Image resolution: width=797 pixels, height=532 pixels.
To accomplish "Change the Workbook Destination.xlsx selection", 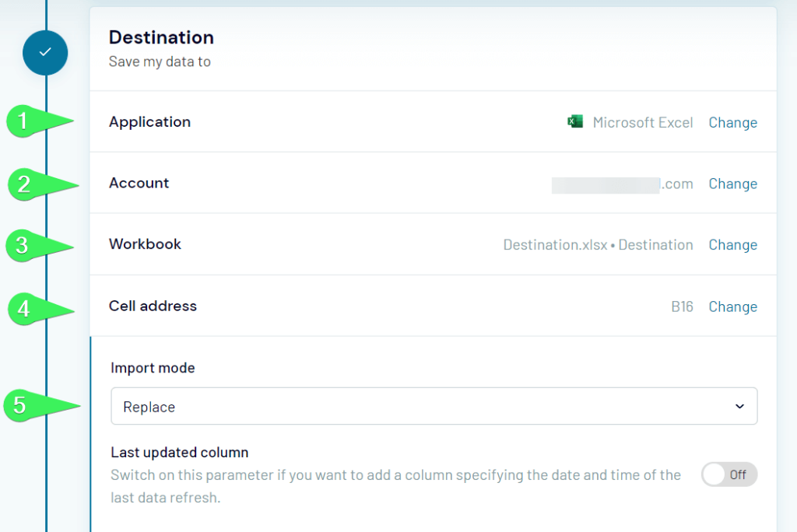I will click(x=732, y=245).
